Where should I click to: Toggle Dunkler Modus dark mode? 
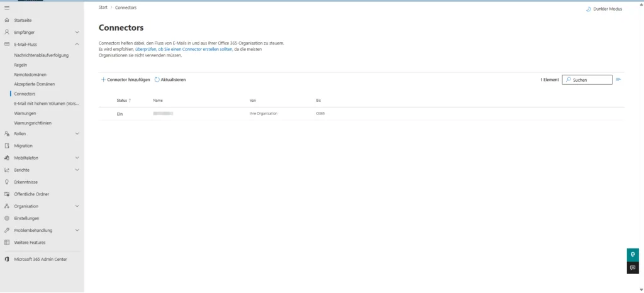604,9
